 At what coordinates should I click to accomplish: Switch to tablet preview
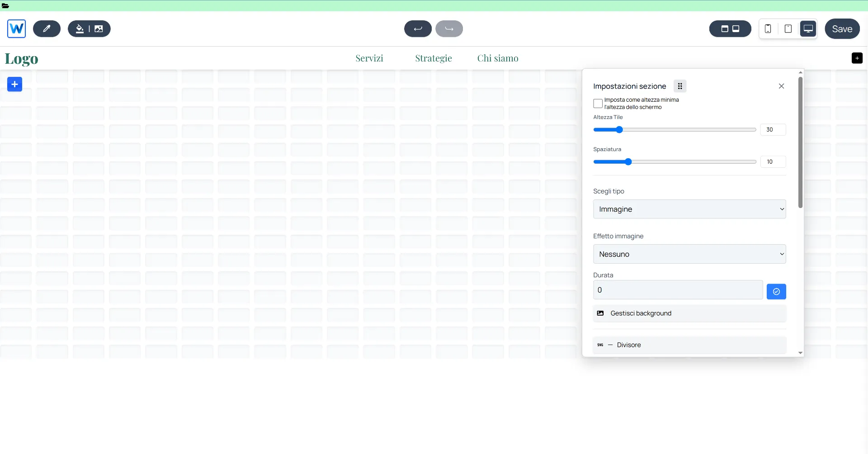pyautogui.click(x=788, y=29)
